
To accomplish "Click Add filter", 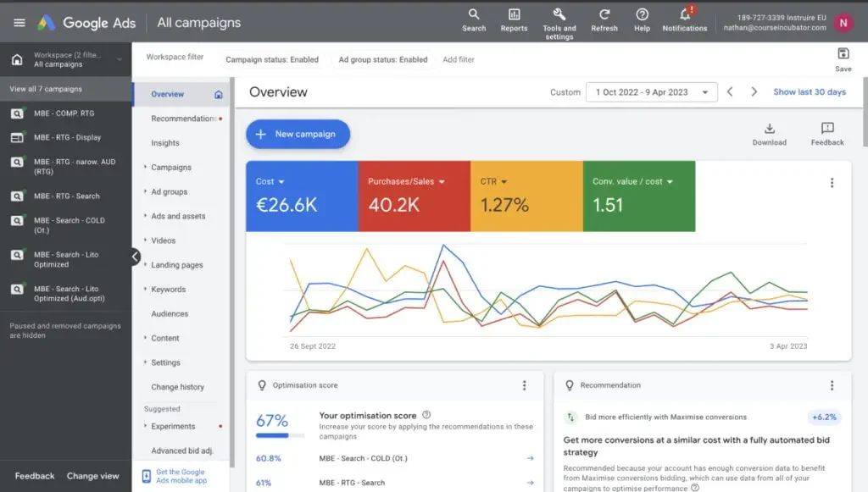I will (x=459, y=60).
